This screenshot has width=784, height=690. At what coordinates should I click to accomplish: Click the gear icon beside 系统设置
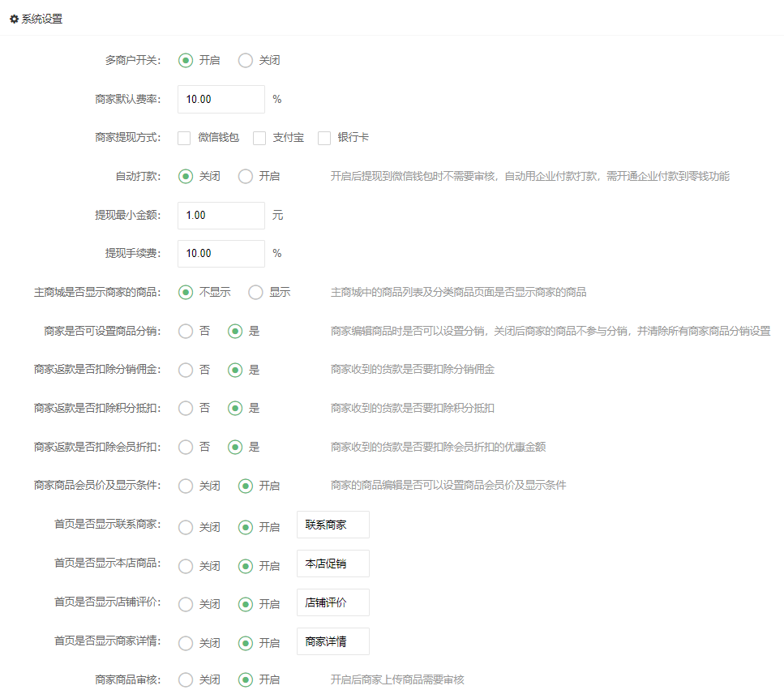pos(14,19)
